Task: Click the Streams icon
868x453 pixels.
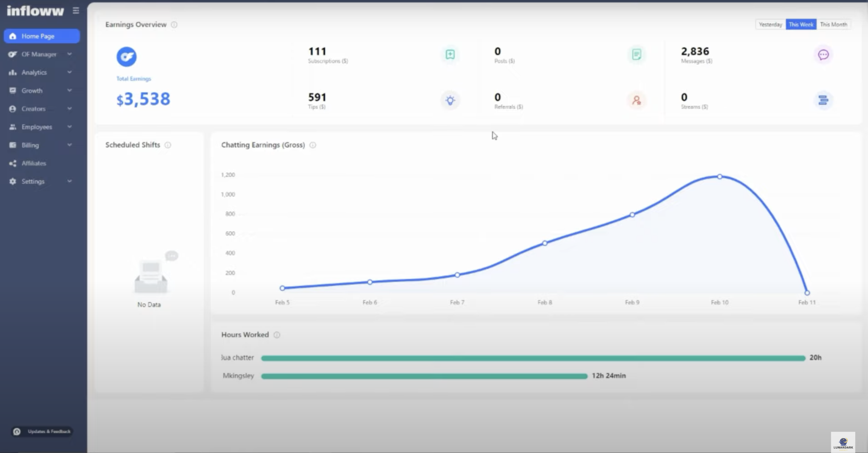Action: [x=823, y=100]
